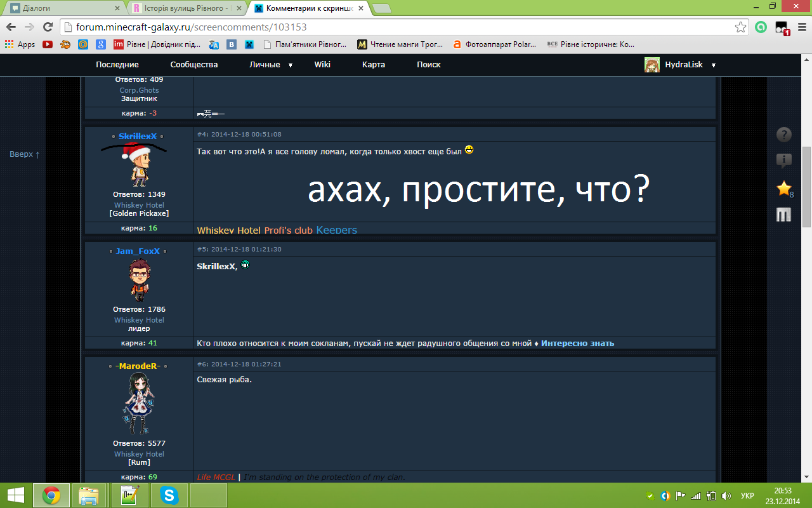Viewport: 812px width, 508px height.
Task: Click the Вверх ↑ link
Action: [25, 154]
